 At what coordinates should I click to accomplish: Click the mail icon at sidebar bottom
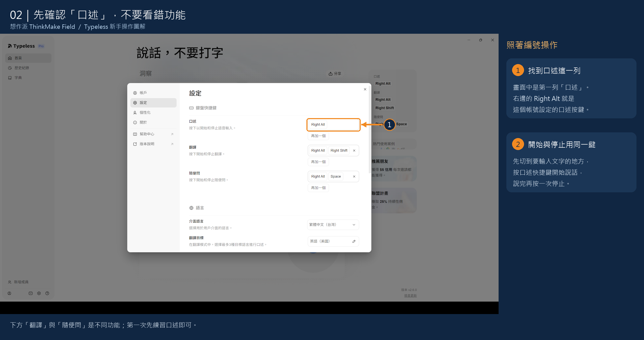(31, 293)
